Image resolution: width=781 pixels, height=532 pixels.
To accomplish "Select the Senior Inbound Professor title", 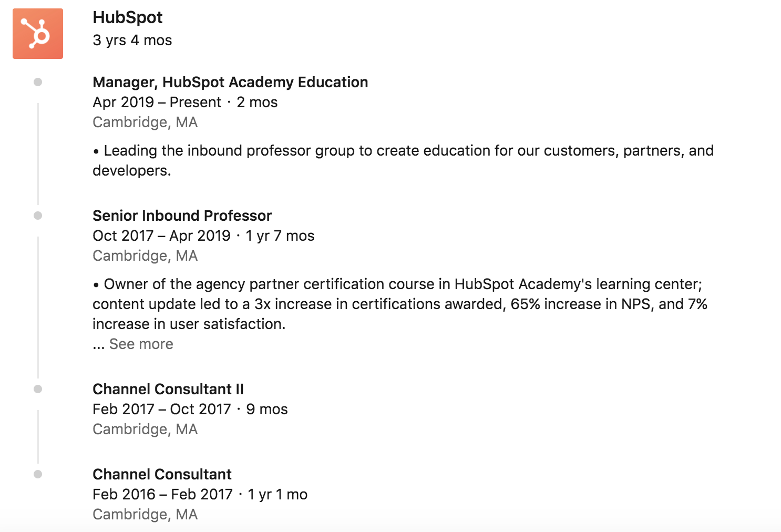I will click(182, 216).
